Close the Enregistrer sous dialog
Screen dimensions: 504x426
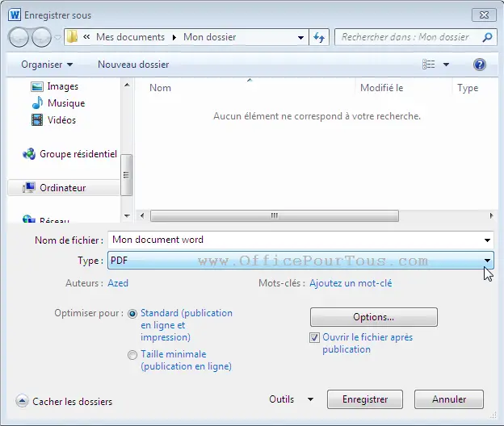coord(484,15)
